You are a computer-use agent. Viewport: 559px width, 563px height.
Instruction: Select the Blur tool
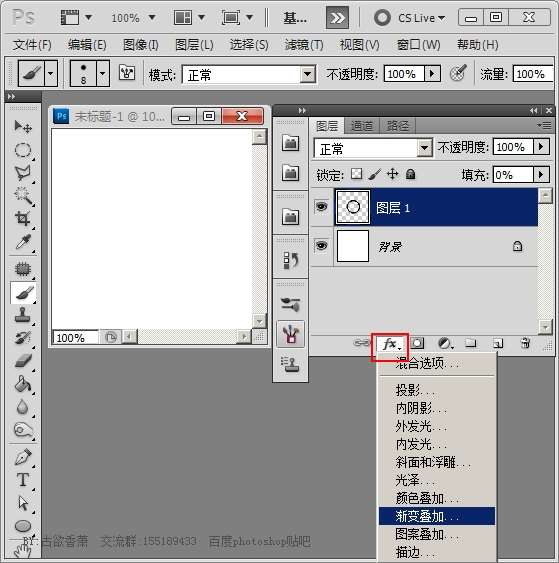[x=23, y=407]
